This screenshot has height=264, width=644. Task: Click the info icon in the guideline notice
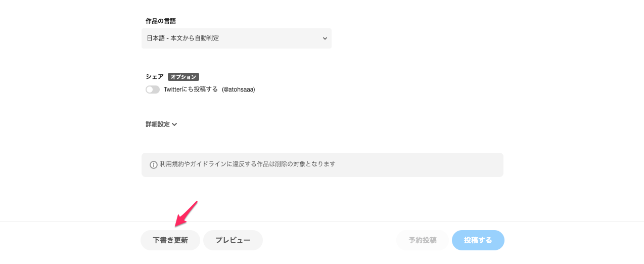point(154,165)
